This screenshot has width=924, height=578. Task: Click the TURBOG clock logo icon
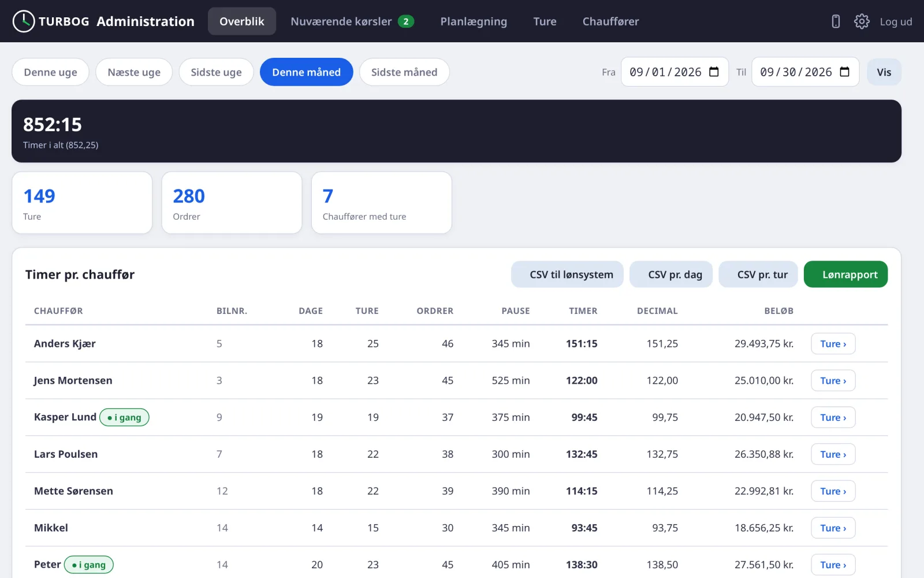click(24, 21)
